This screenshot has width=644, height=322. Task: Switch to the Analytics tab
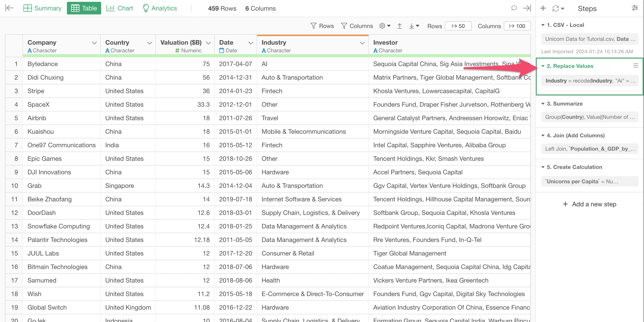point(160,8)
